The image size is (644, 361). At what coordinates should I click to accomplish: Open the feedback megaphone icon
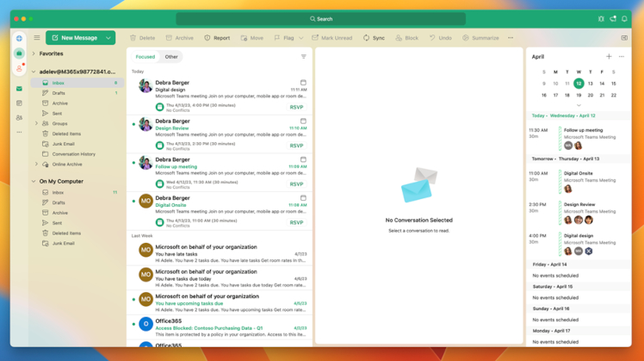[613, 19]
